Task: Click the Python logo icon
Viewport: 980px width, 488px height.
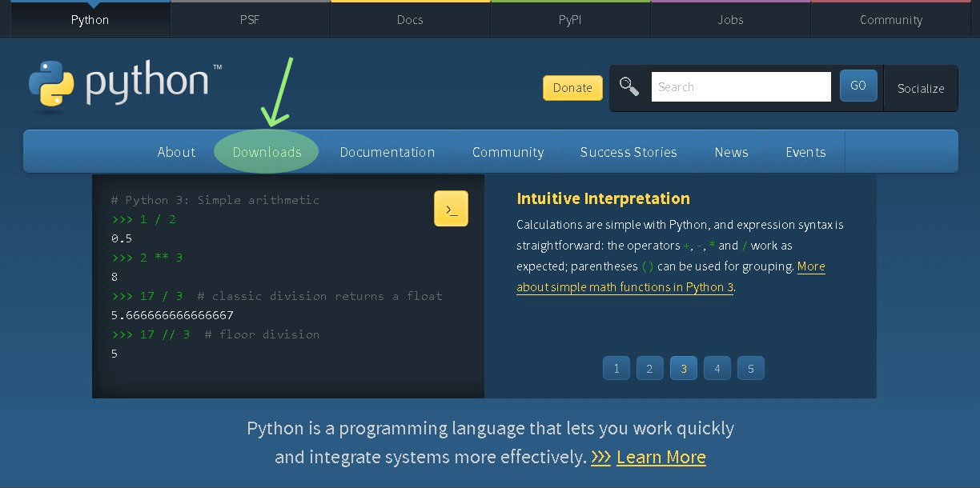Action: [x=51, y=84]
